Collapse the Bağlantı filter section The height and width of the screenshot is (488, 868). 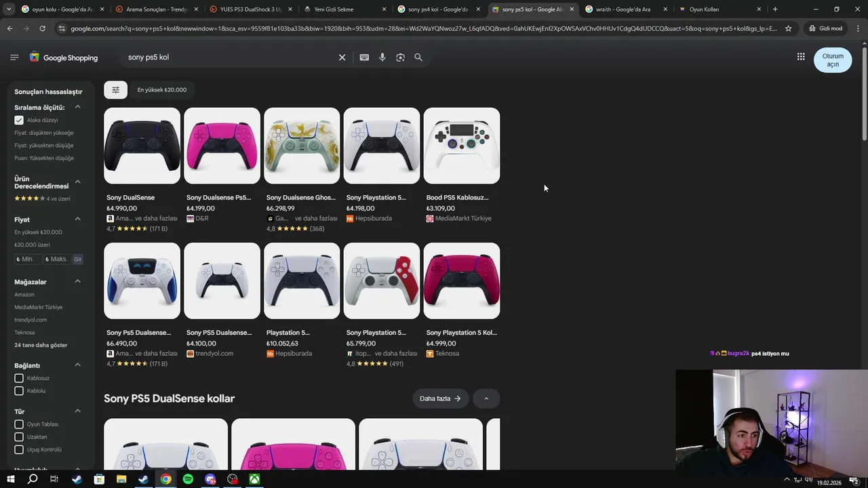pos(77,365)
